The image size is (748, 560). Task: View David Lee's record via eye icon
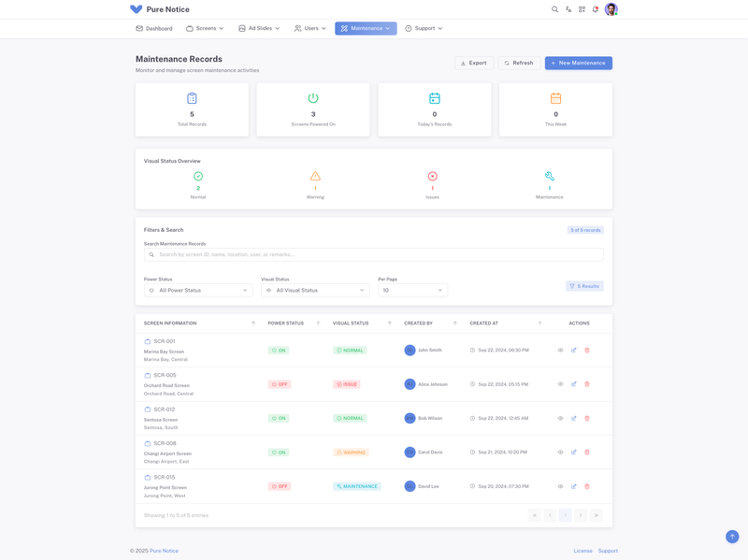[561, 486]
